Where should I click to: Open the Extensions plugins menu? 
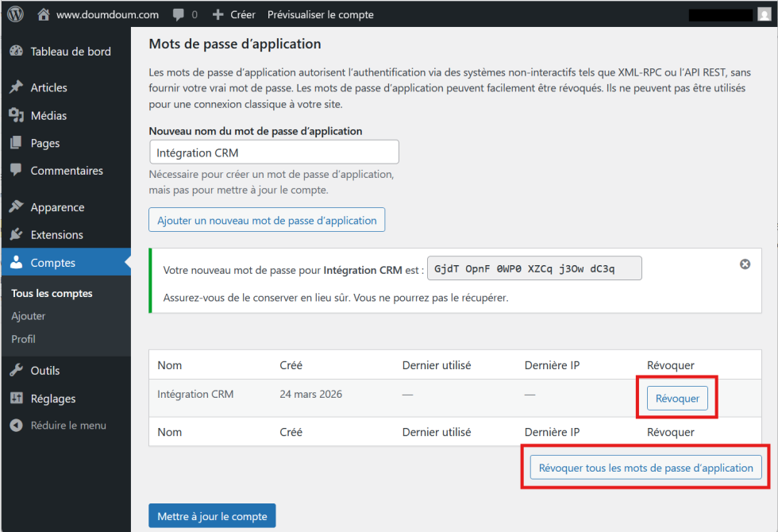56,235
